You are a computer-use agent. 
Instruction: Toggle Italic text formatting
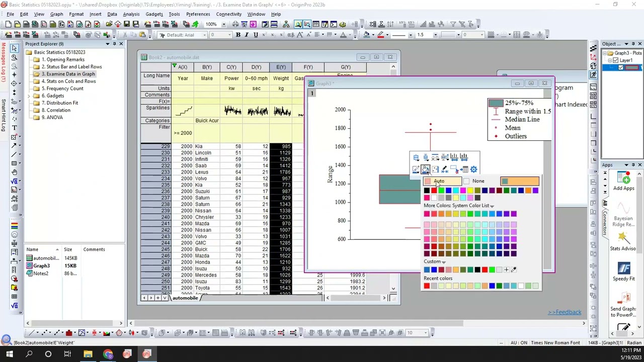247,35
